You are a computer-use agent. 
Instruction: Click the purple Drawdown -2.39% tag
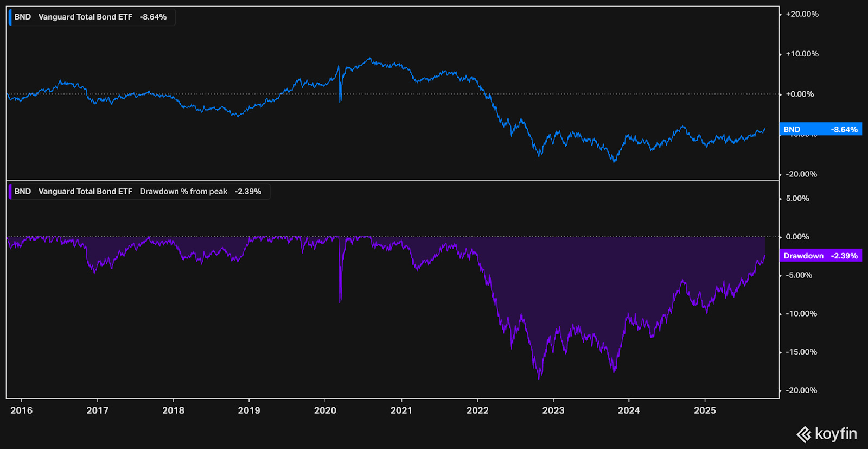[x=821, y=256]
